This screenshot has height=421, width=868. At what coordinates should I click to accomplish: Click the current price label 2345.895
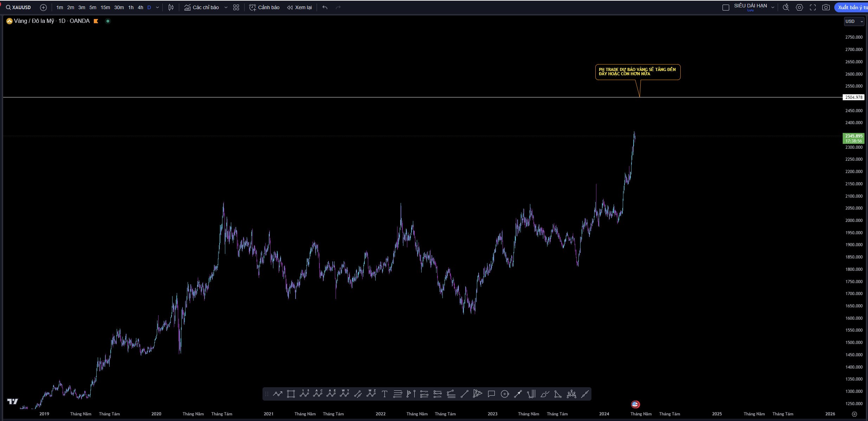(x=853, y=136)
